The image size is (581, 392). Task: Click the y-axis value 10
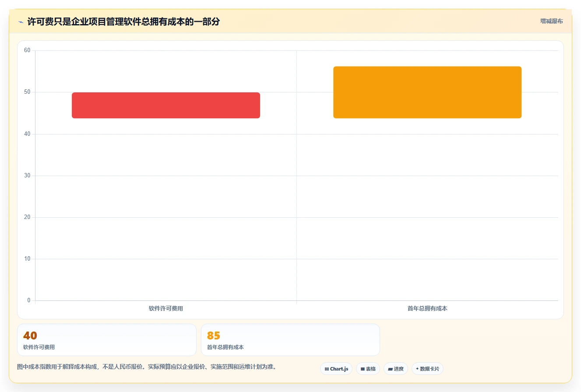(x=27, y=259)
